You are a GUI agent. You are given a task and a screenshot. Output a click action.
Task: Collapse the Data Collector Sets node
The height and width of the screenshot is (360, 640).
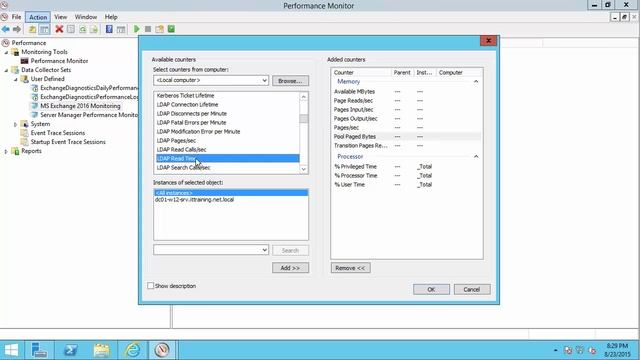(x=6, y=70)
